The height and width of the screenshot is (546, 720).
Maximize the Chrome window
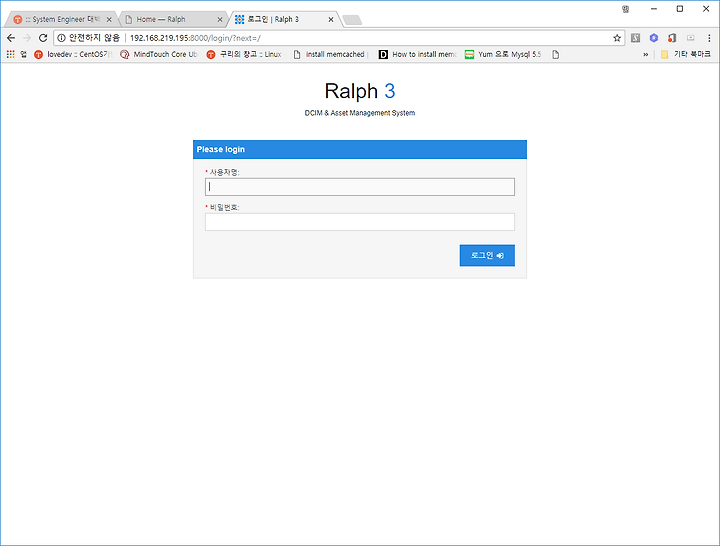tap(680, 9)
